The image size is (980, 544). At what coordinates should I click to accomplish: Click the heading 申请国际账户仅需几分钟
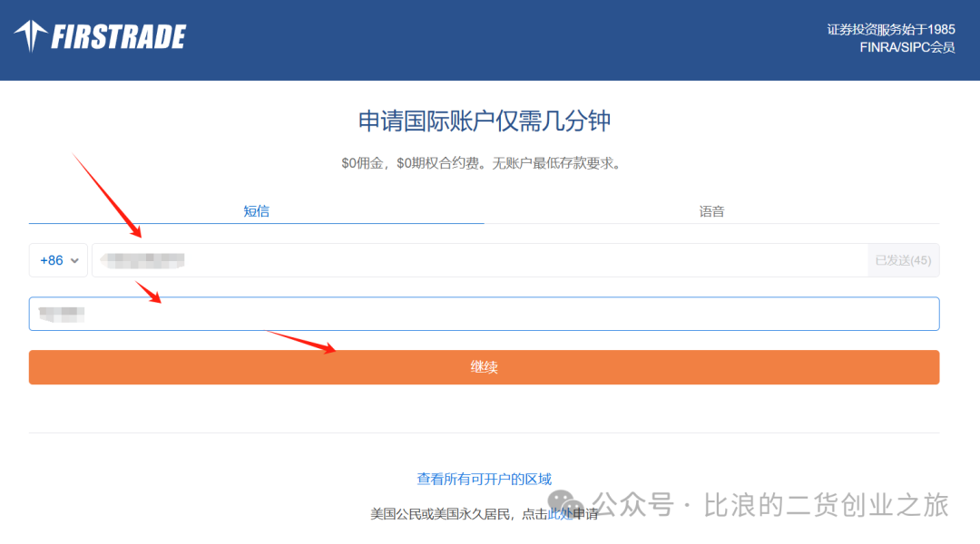coord(484,121)
